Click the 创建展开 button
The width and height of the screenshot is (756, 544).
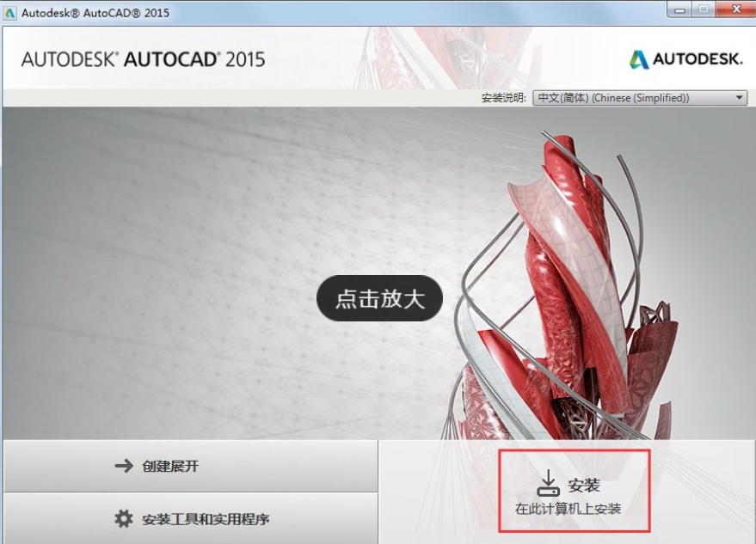click(x=190, y=466)
